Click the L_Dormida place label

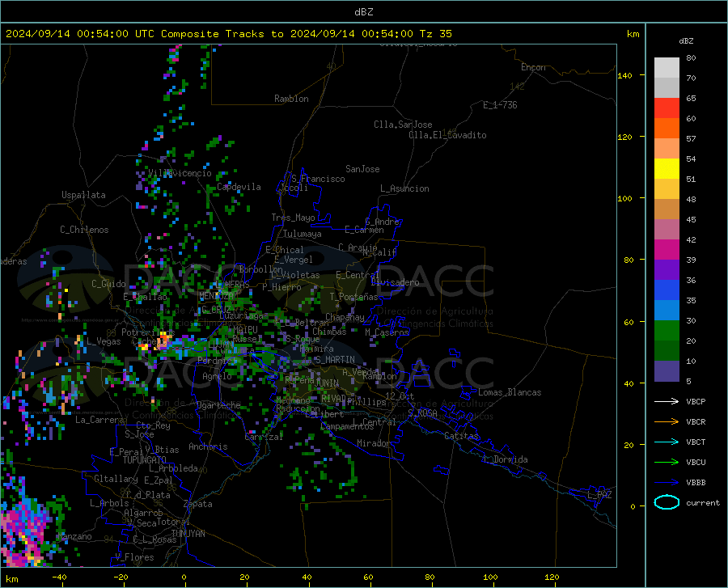pyautogui.click(x=505, y=459)
